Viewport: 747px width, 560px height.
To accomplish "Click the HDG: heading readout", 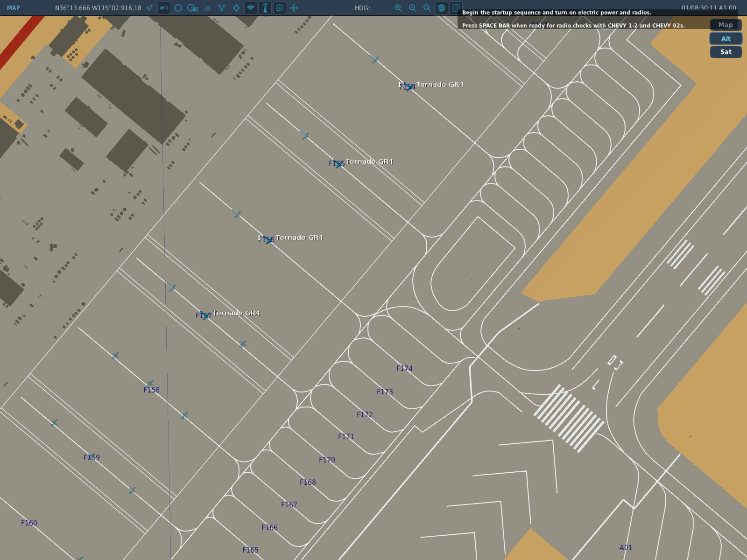I will 362,8.
